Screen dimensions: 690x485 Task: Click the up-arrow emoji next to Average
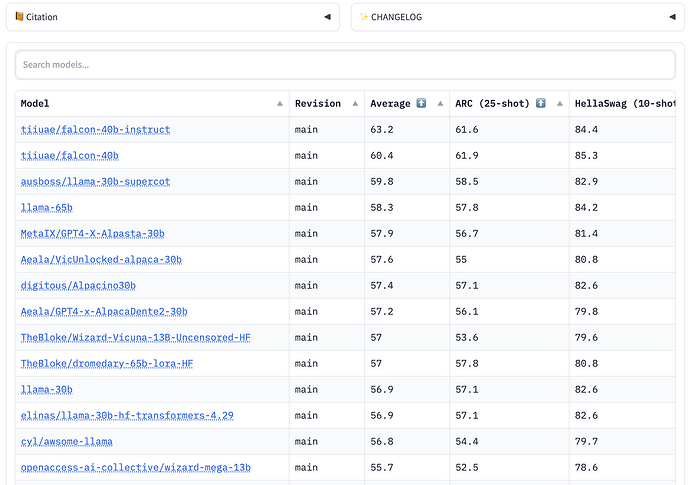pos(421,103)
